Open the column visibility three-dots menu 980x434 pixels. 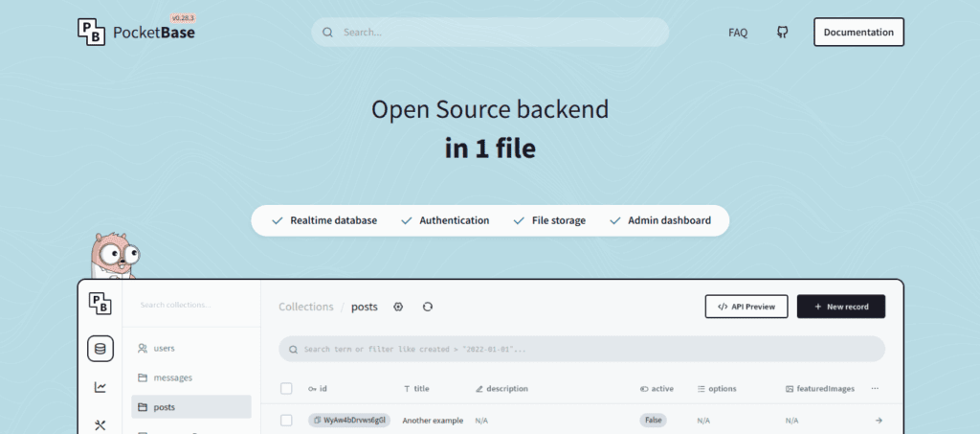point(875,388)
